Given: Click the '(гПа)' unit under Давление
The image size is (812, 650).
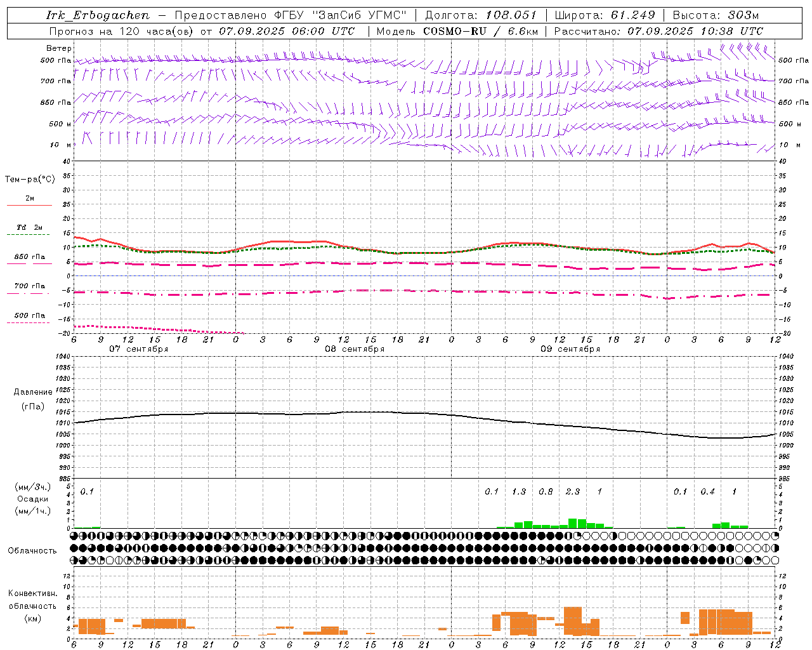Looking at the screenshot, I should coord(33,407).
